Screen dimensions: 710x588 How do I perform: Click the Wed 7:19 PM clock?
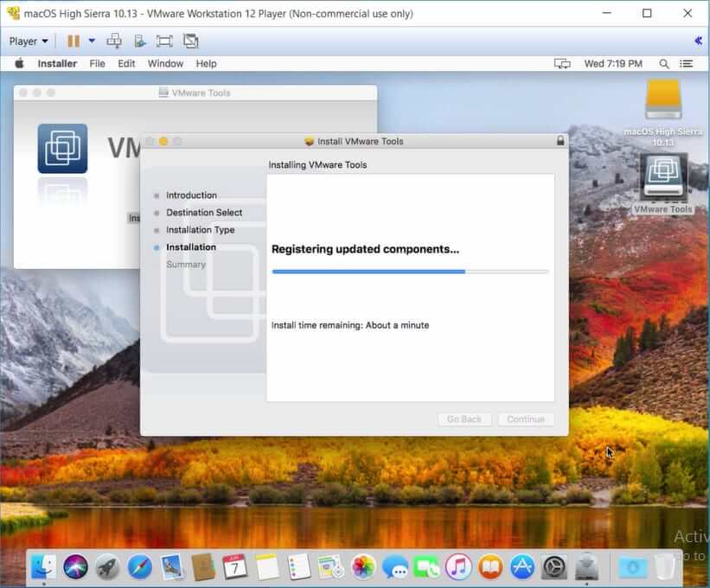pos(613,64)
